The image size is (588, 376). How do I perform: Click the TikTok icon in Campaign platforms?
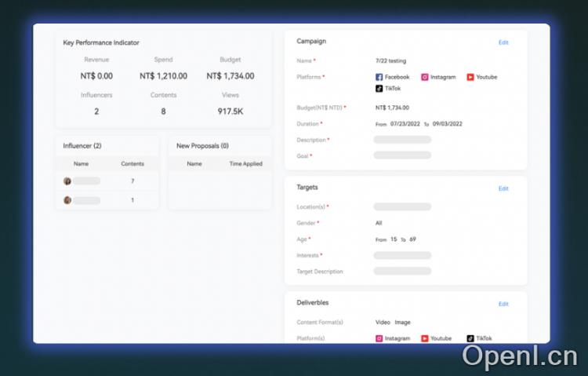tap(379, 89)
